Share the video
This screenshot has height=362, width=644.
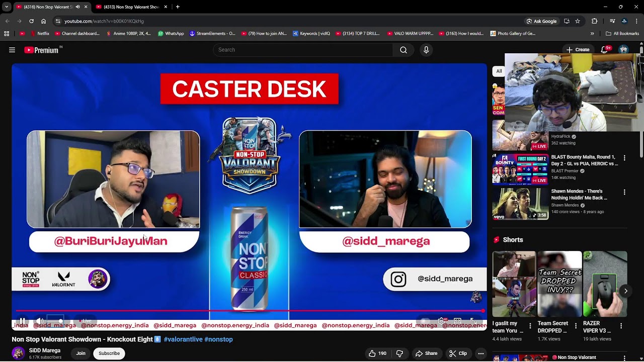tap(426, 353)
